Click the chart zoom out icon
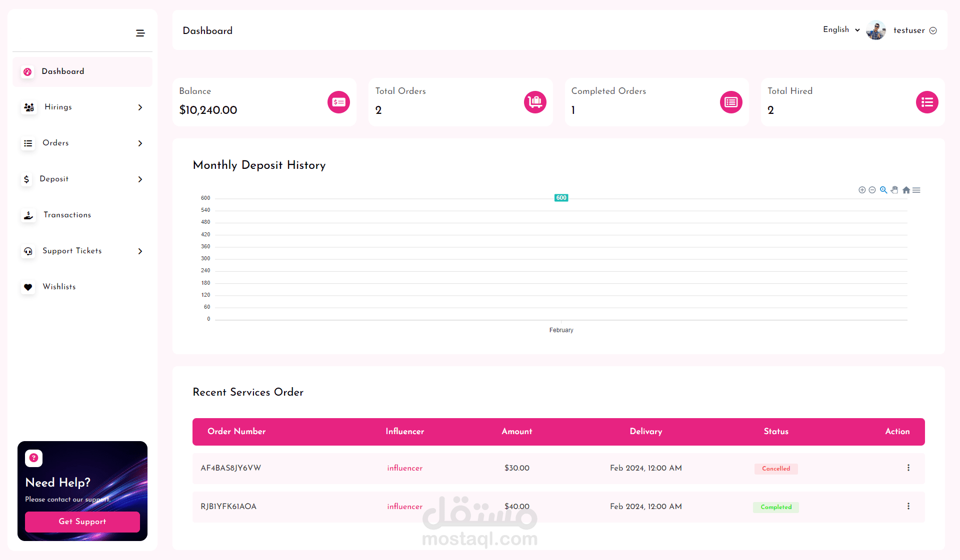 (872, 190)
